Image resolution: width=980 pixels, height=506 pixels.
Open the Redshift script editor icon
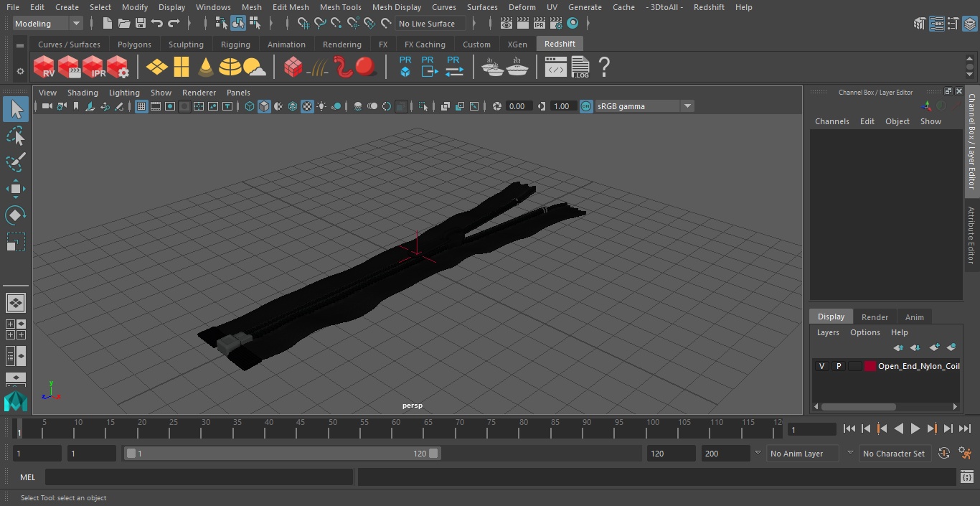[555, 67]
